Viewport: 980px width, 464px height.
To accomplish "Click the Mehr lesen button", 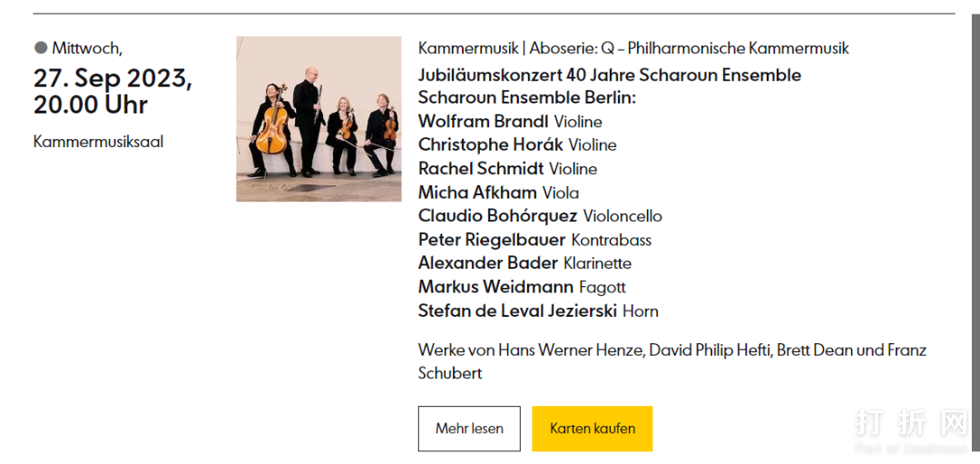I will point(469,429).
